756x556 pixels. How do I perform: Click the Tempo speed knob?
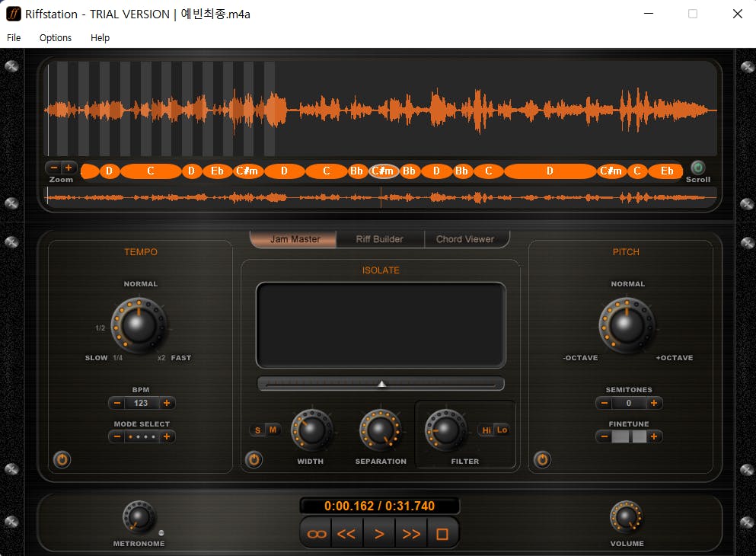pyautogui.click(x=139, y=325)
